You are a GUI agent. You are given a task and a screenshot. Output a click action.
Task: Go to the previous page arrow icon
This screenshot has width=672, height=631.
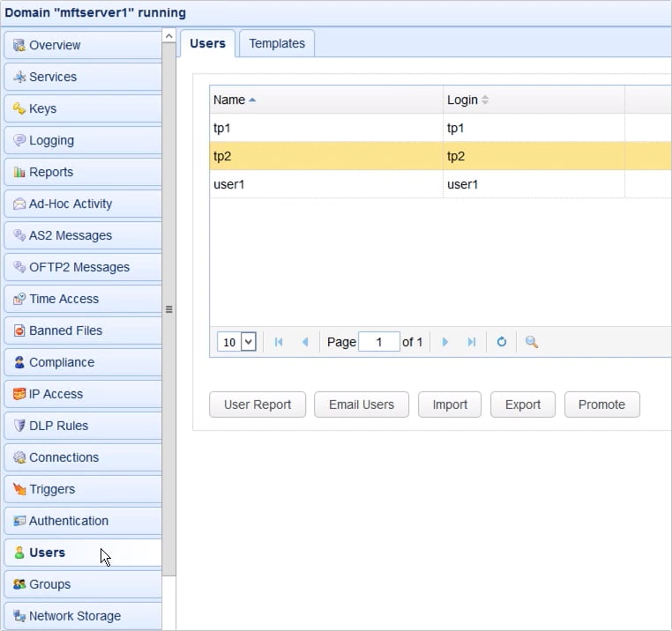pos(305,342)
